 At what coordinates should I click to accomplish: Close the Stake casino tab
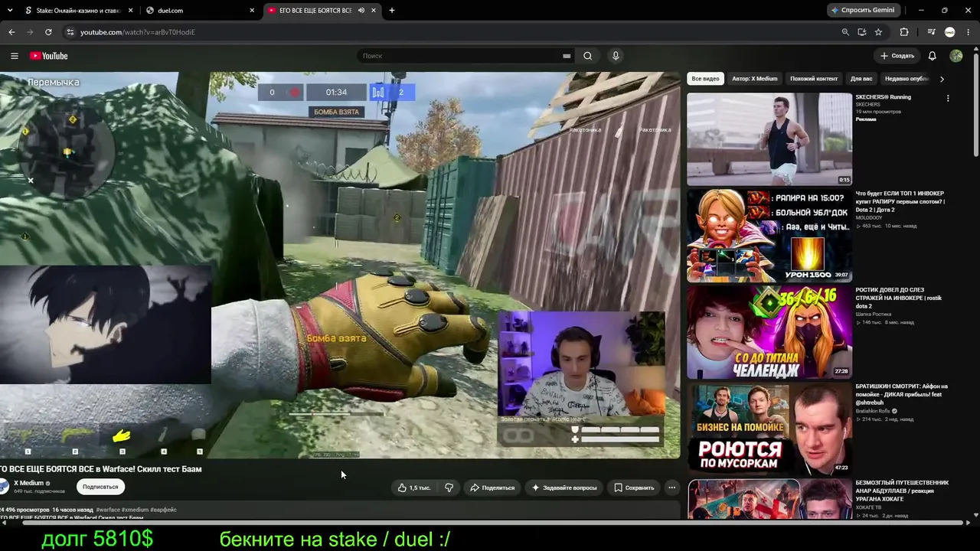(131, 11)
